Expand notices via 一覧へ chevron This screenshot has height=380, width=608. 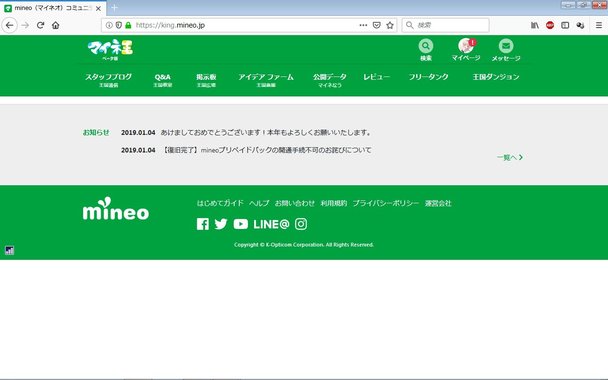[x=510, y=157]
